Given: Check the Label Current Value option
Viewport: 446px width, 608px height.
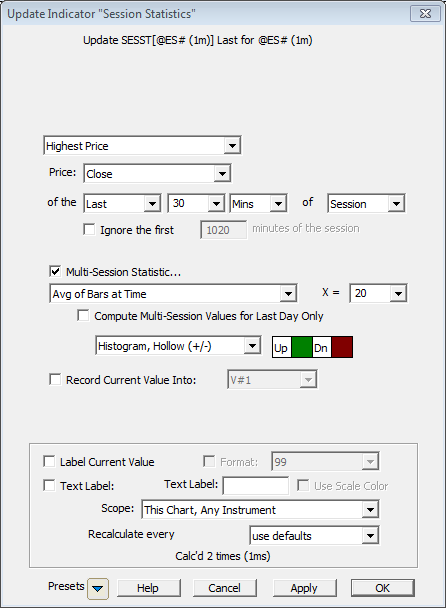Looking at the screenshot, I should pyautogui.click(x=49, y=461).
